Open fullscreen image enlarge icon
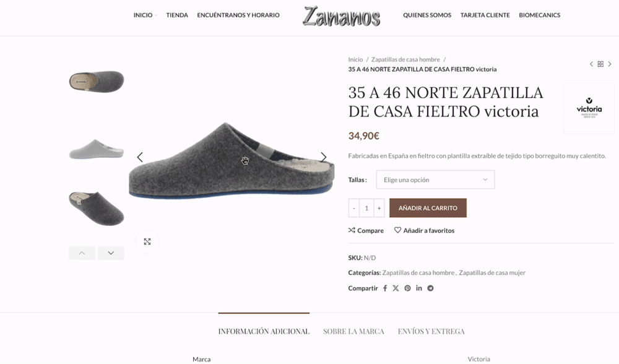This screenshot has height=364, width=619. 147,241
